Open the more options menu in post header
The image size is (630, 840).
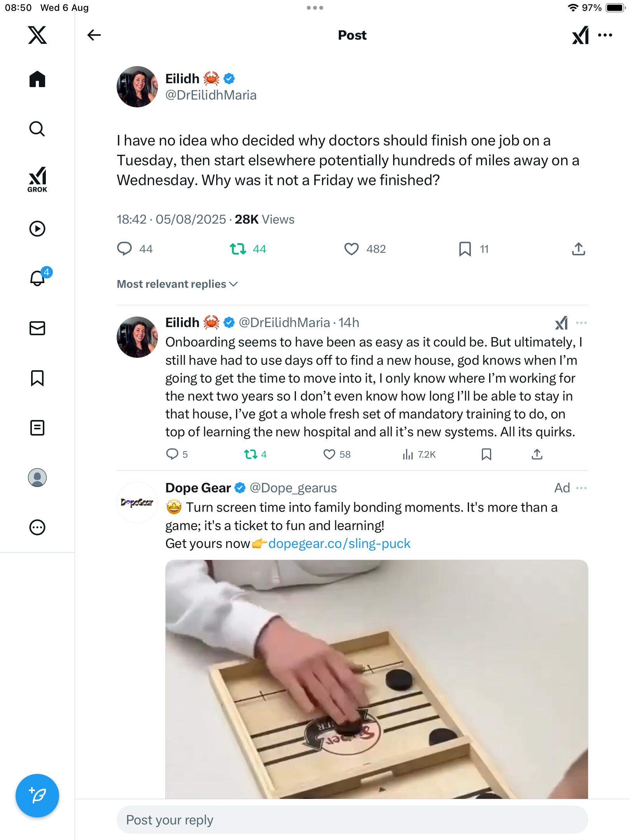605,35
